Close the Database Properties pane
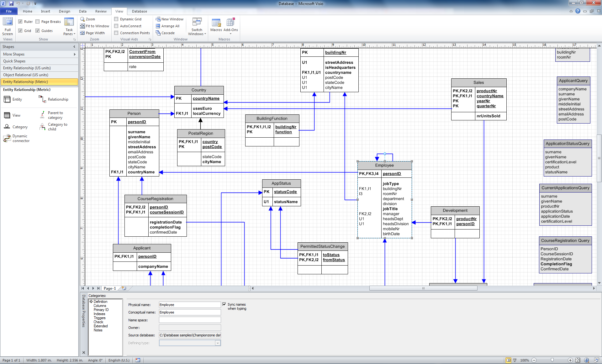Viewport: 602px width, 364px height. tap(84, 352)
